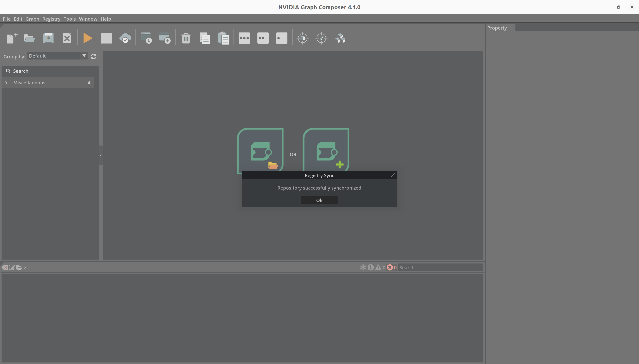The width and height of the screenshot is (639, 364).
Task: Open the Help menu
Action: [x=105, y=19]
